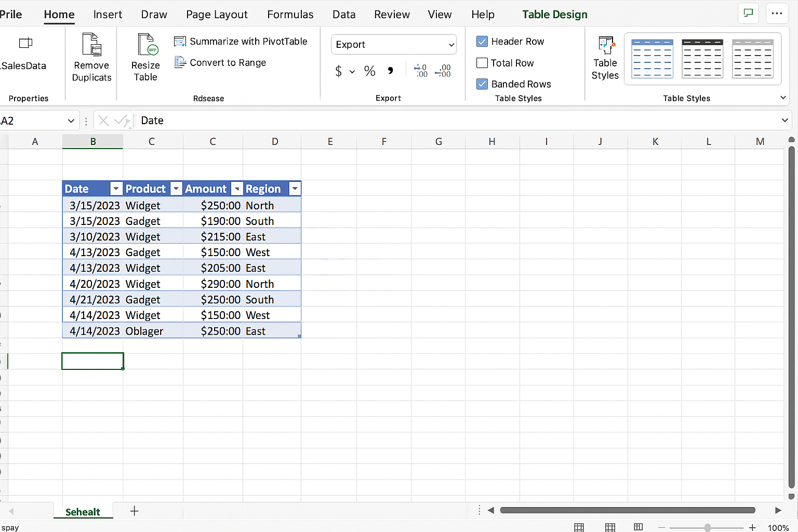
Task: Open the Home tab
Action: pos(59,15)
